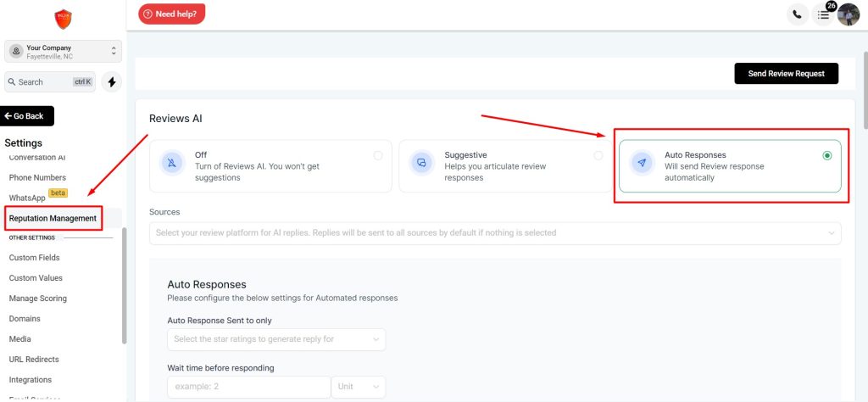The image size is (868, 402).
Task: Open Manage Scoring settings
Action: (37, 299)
